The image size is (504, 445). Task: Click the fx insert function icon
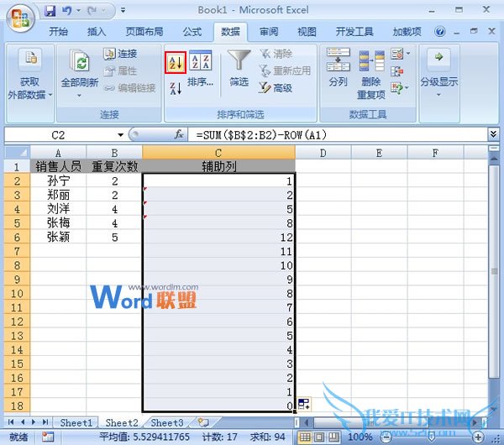(179, 134)
